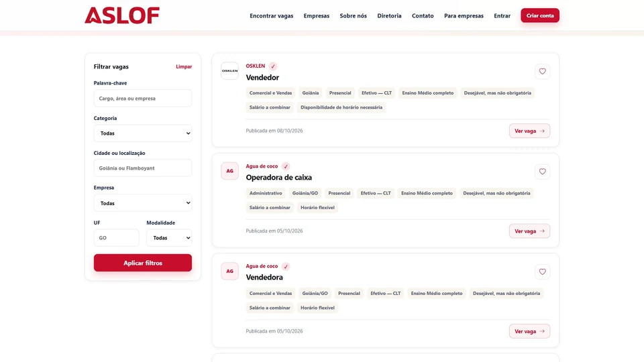
Task: Click the AG avatar on Vendedora card
Action: pos(229,271)
